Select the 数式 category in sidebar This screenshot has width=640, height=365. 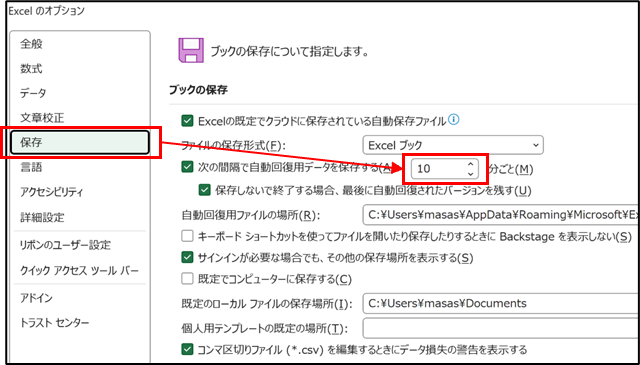click(31, 69)
